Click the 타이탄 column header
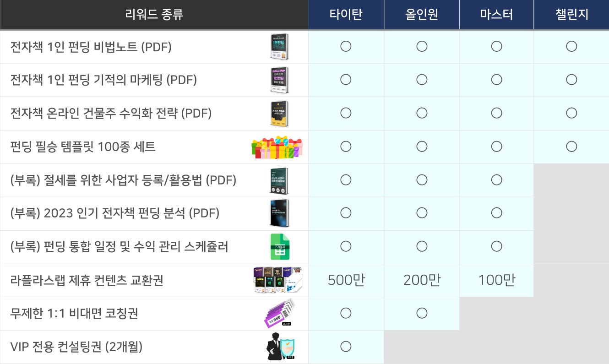Screen dimensions: 609x364 346,15
